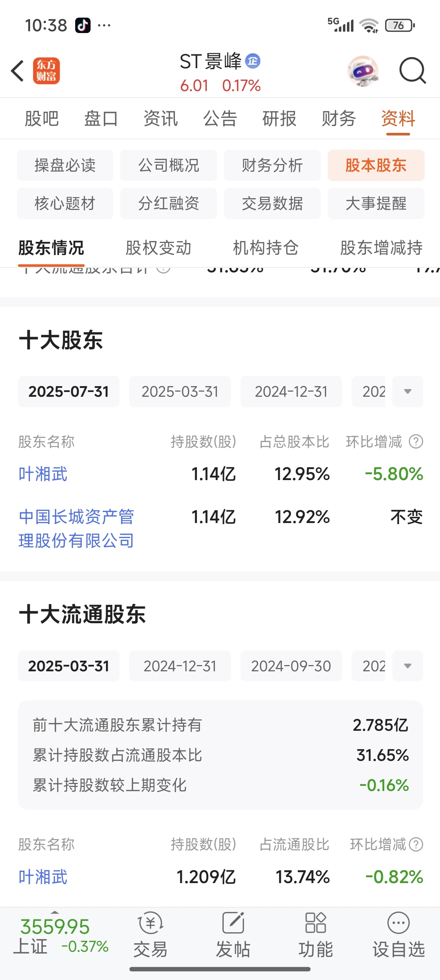Select the 资料 tab
This screenshot has height=980, width=440.
pos(398,118)
